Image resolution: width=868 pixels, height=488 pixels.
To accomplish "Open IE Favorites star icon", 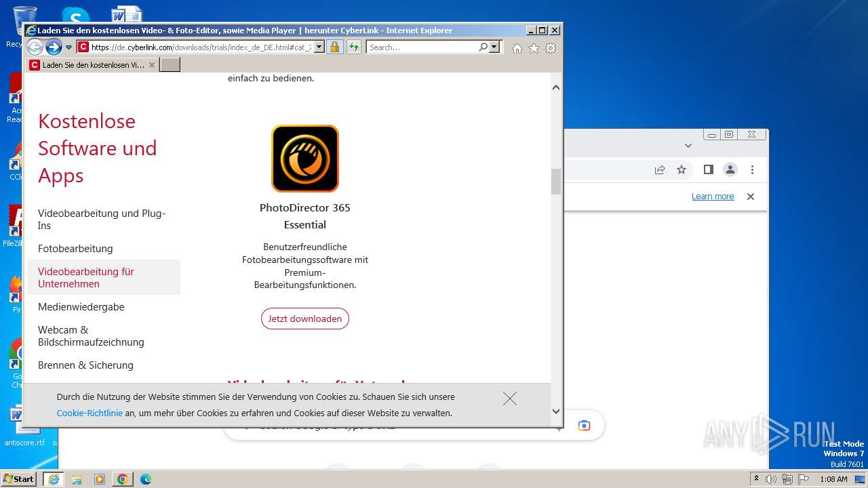I will point(534,48).
